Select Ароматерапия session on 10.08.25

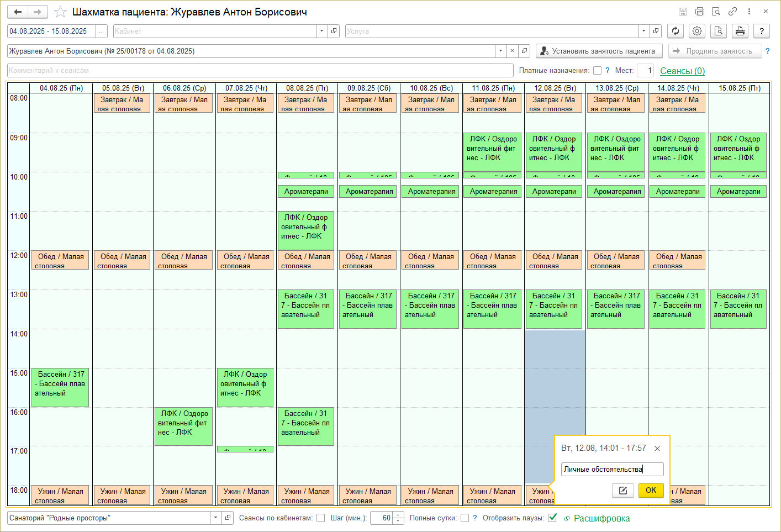[430, 191]
